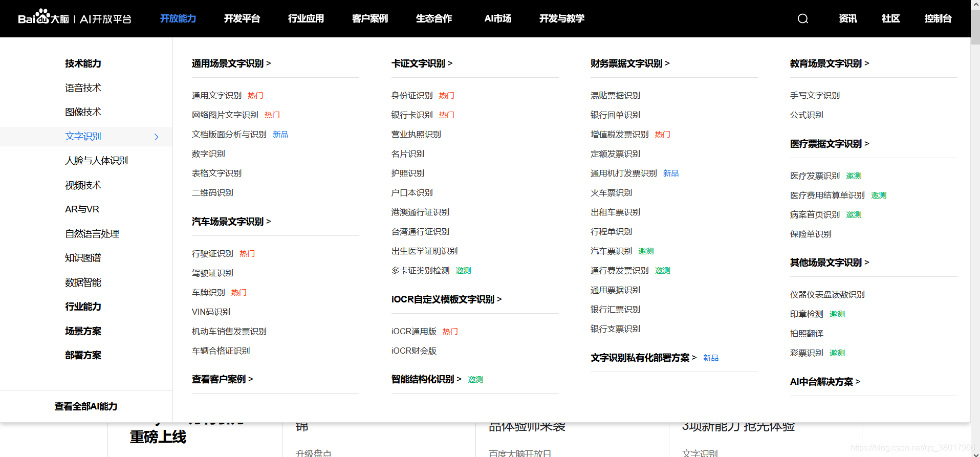This screenshot has width=980, height=457.
Task: Select 人脸与人体识别 in the sidebar
Action: 96,161
